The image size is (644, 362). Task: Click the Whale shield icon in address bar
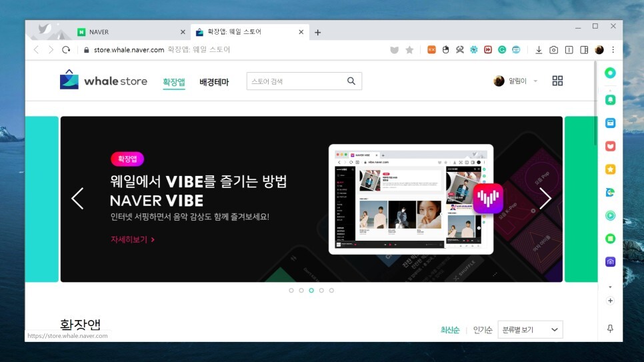pos(394,50)
